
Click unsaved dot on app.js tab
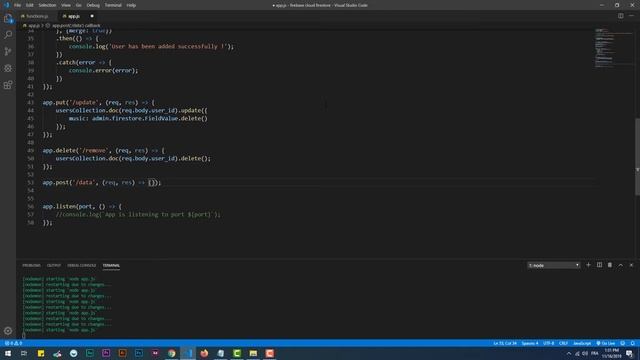click(92, 16)
